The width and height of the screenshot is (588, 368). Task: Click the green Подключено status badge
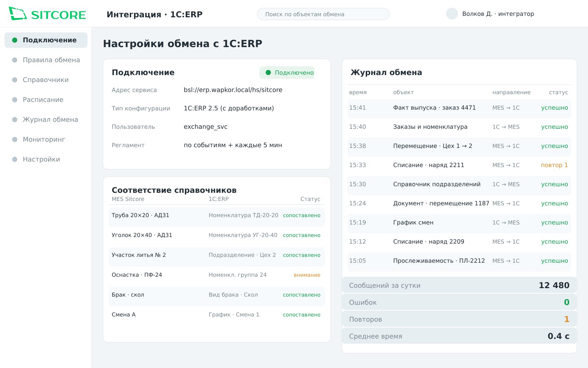(x=287, y=72)
